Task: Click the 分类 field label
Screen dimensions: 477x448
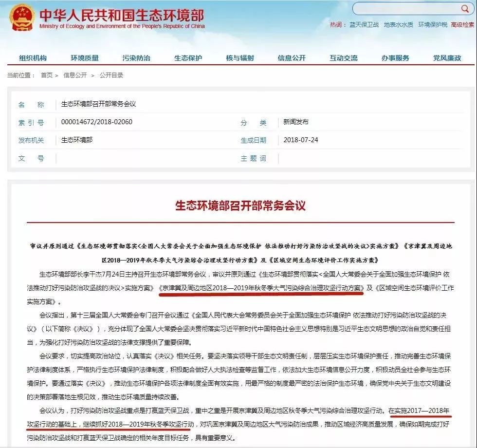Action: (x=253, y=122)
